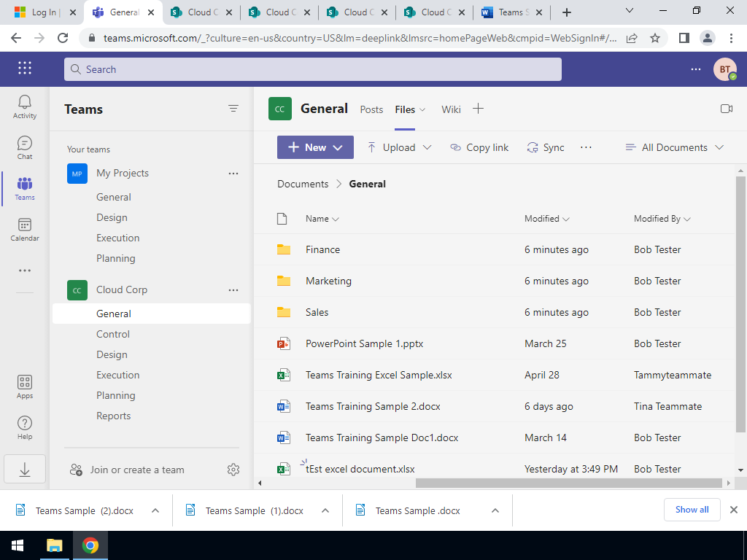Image resolution: width=747 pixels, height=560 pixels.
Task: Open the Help icon
Action: (x=25, y=427)
